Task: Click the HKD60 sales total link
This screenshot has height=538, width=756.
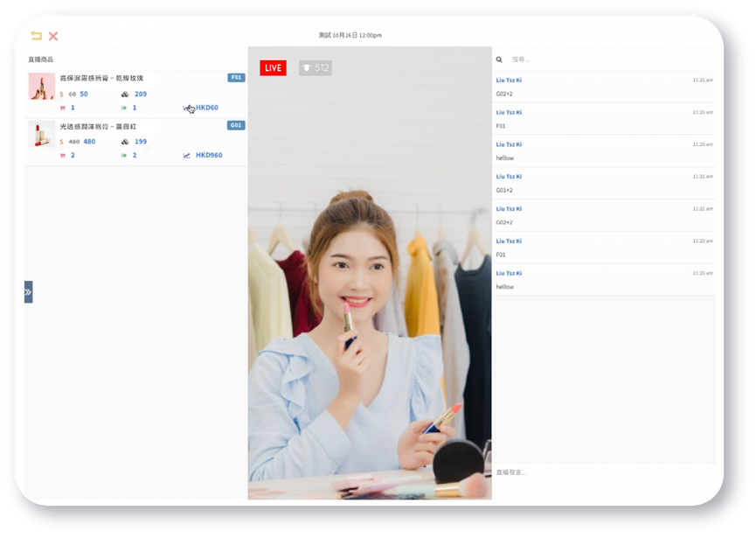Action: click(206, 108)
